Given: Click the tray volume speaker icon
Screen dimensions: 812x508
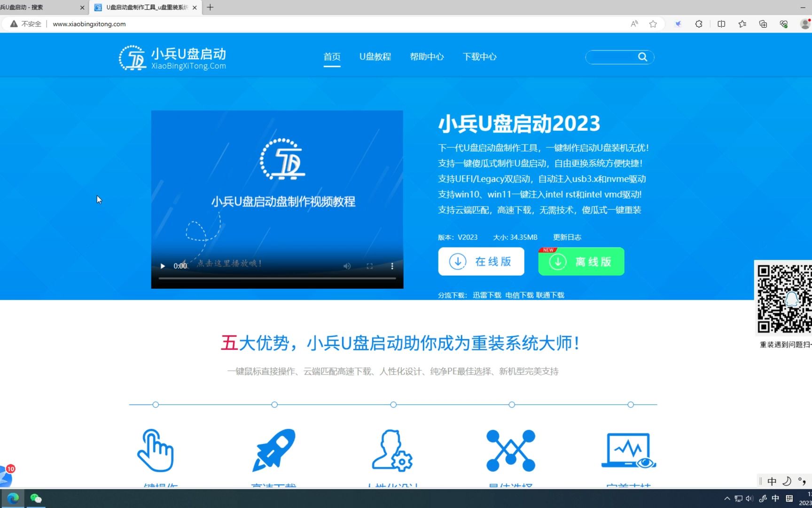Looking at the screenshot, I should point(749,499).
